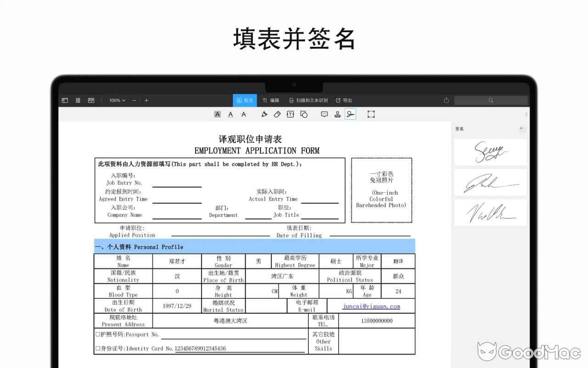Screen dimensions: 588x368
Task: Select the Eraser tool
Action: 277,114
